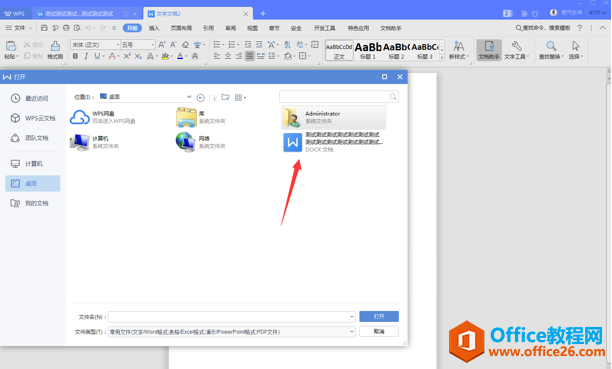Click the 取消 (Cancel) button in dialog
This screenshot has width=612, height=369.
point(379,331)
